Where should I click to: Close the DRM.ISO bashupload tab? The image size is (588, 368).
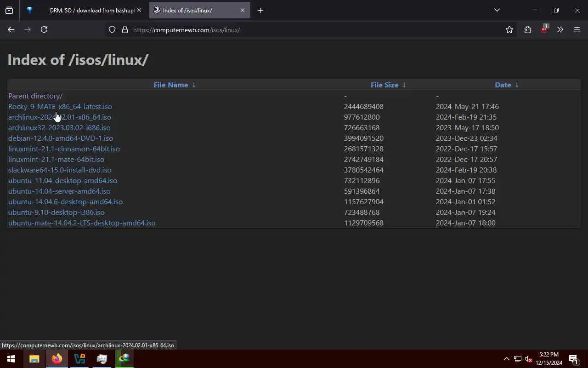(x=139, y=10)
